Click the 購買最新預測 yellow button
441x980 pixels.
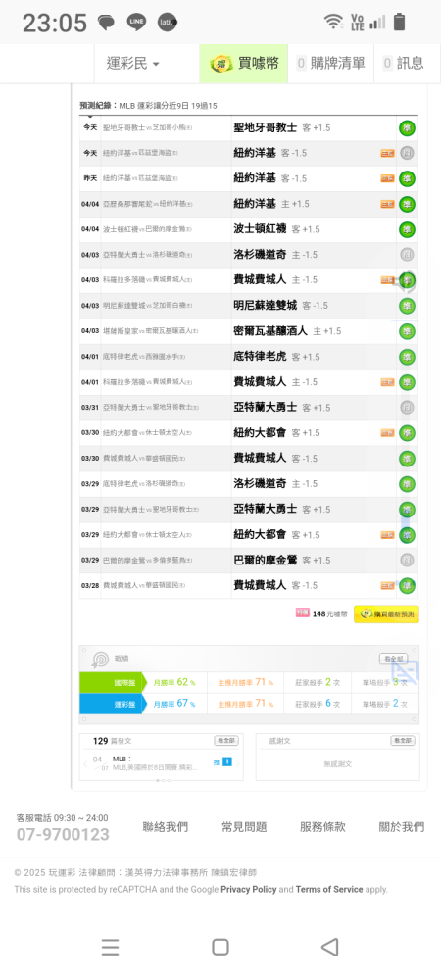tap(386, 614)
